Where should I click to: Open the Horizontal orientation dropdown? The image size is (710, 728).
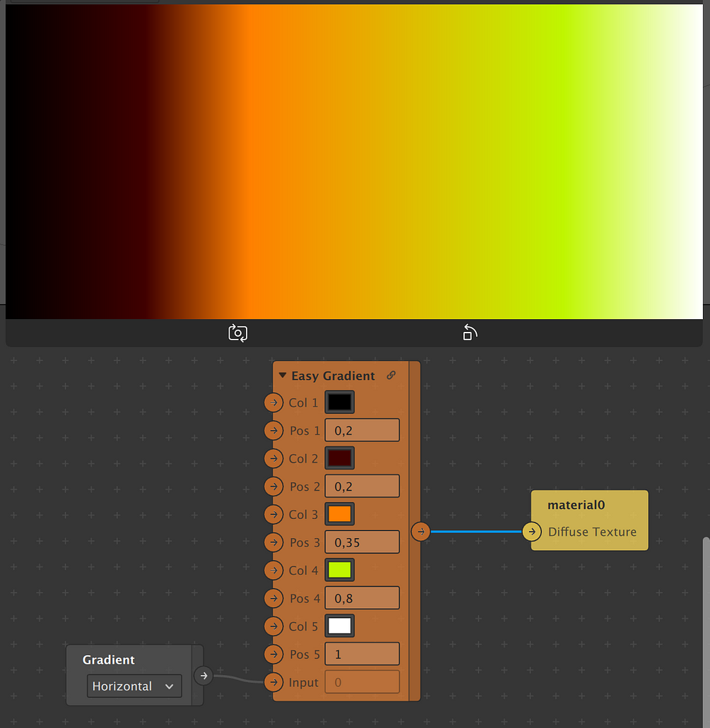pyautogui.click(x=134, y=686)
